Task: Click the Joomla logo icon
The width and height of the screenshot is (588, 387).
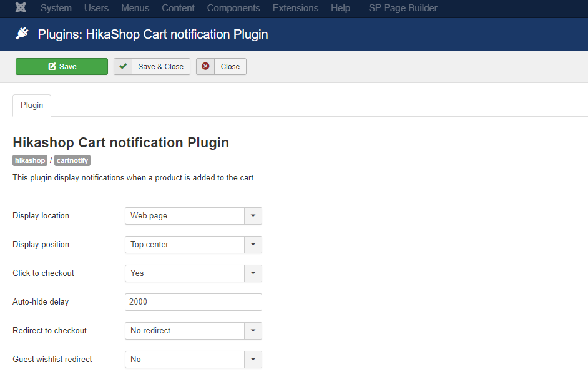Action: click(21, 8)
